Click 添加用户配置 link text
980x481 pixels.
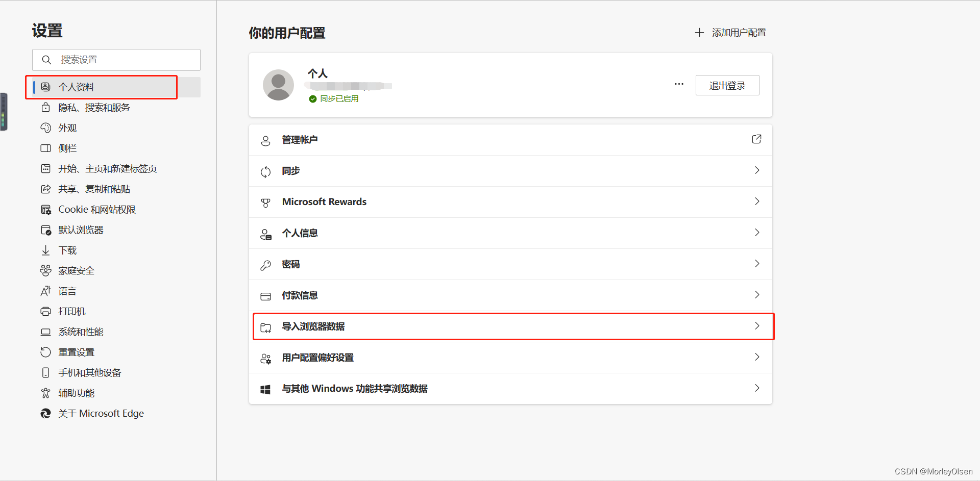click(739, 33)
